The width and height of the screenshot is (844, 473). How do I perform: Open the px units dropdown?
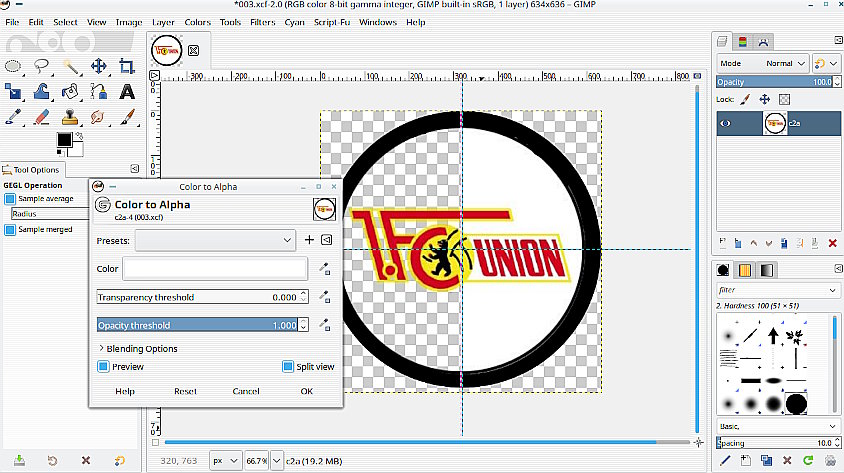click(x=224, y=461)
